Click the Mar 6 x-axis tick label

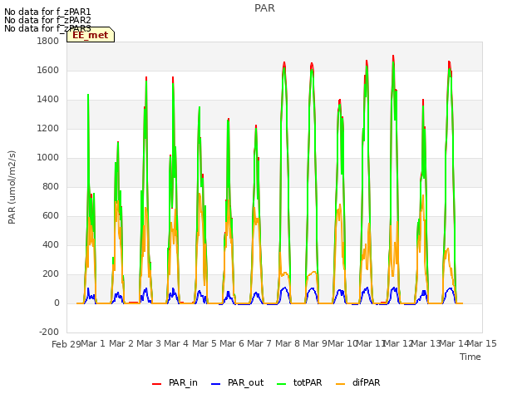pyautogui.click(x=232, y=343)
